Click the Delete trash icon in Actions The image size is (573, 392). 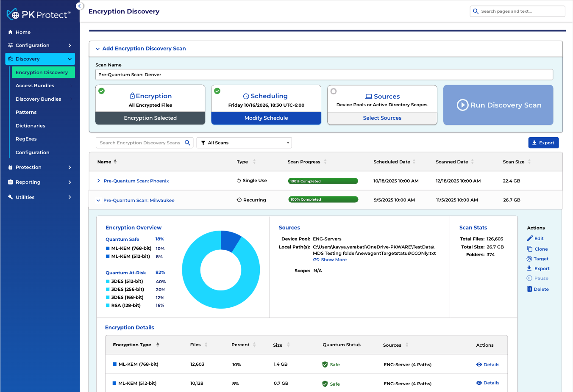click(x=529, y=289)
